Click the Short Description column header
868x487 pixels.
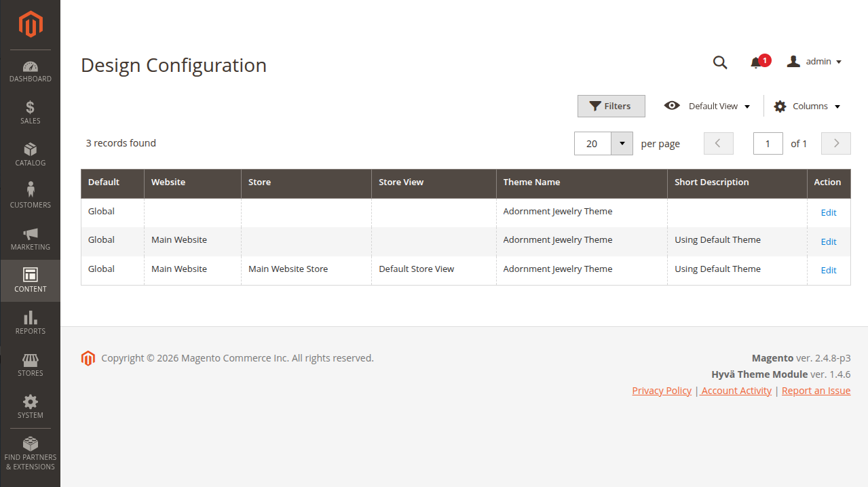738,184
